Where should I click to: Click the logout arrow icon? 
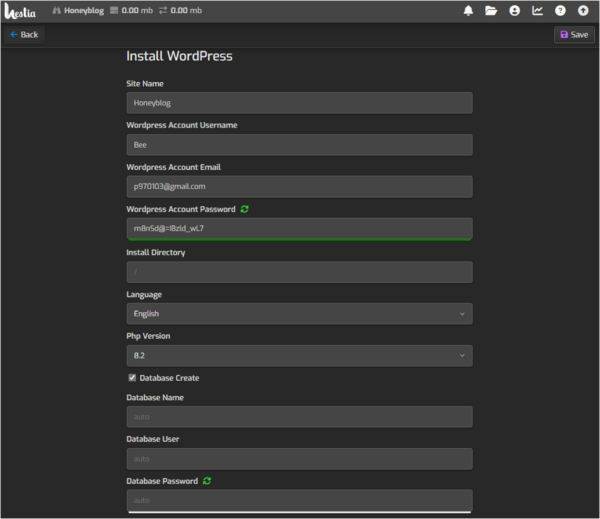583,11
